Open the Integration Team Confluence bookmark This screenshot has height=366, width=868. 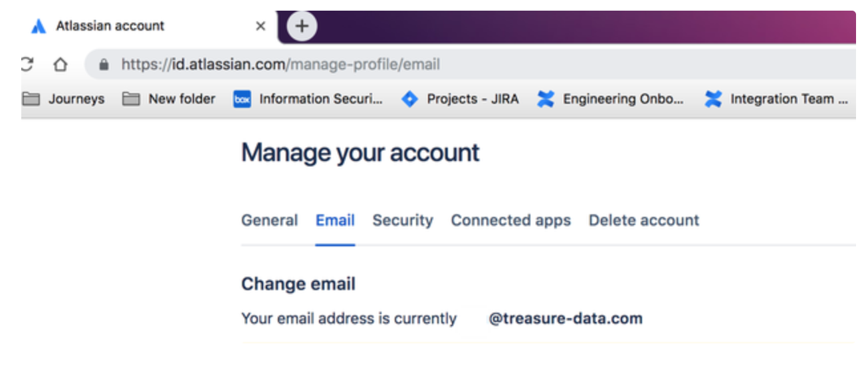point(777,99)
